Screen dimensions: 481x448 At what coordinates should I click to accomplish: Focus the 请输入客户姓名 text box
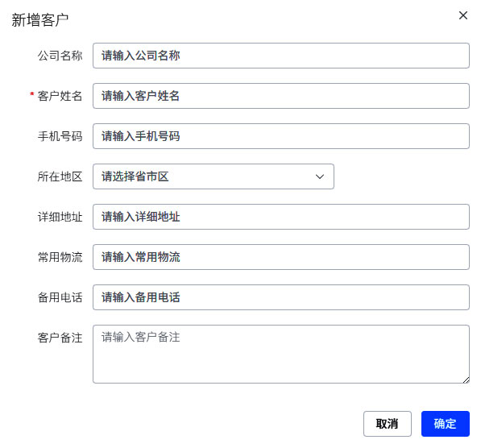coord(281,96)
